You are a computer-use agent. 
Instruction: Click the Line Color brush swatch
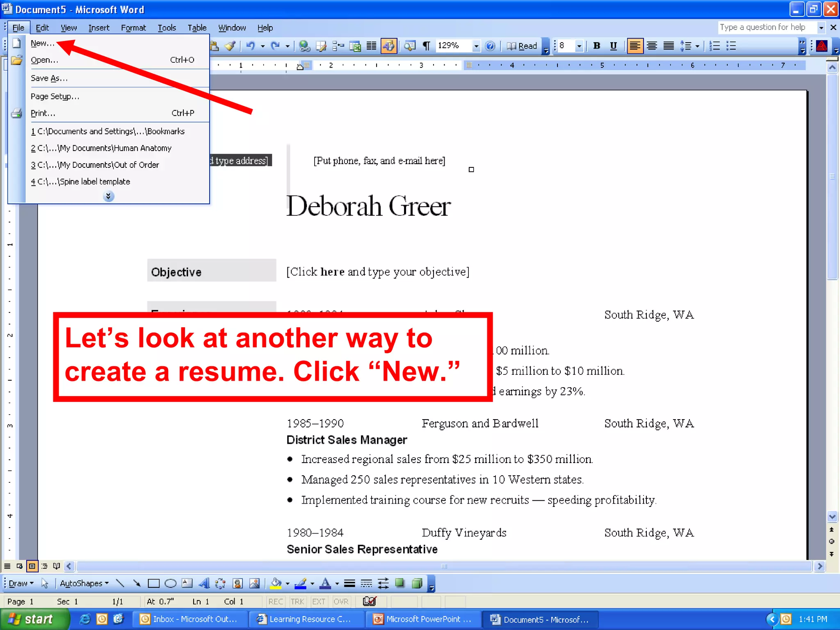[301, 583]
